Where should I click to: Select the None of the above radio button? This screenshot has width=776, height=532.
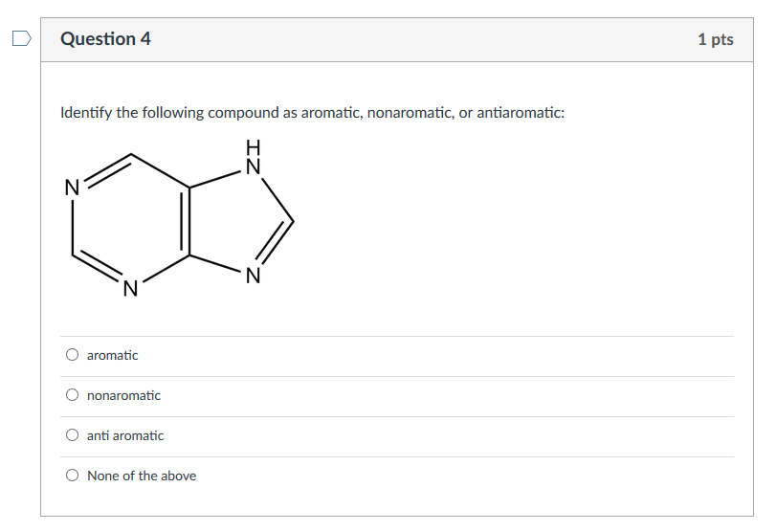pyautogui.click(x=73, y=476)
